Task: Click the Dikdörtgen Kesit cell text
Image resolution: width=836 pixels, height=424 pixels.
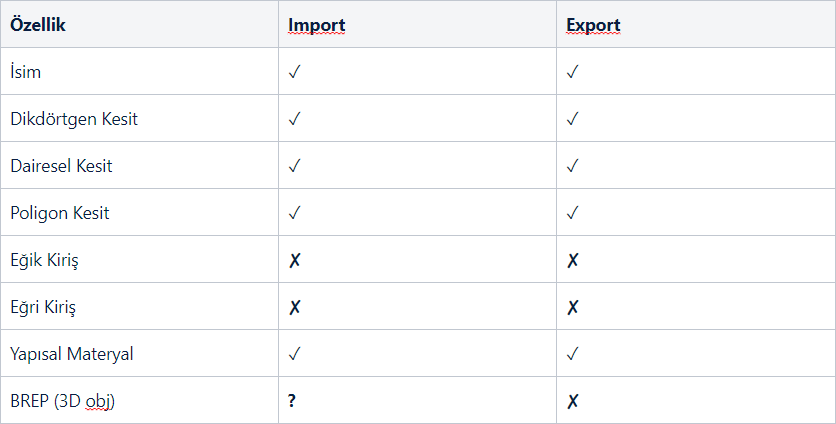Action: 74,119
